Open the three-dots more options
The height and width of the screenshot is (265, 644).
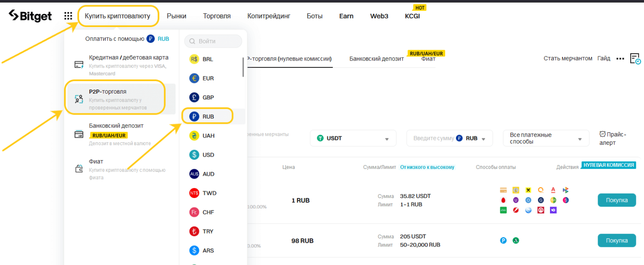(620, 59)
